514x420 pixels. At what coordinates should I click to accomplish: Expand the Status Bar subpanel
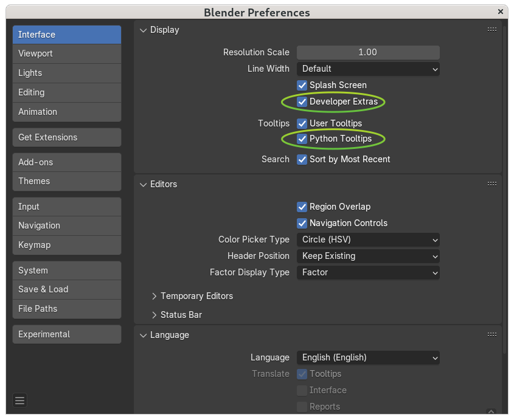[x=154, y=315]
